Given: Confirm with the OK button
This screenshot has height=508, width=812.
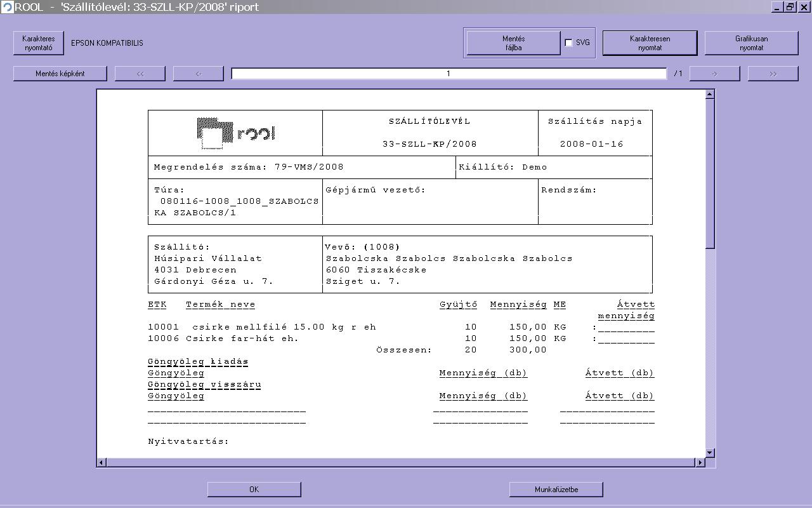Looking at the screenshot, I should coord(254,489).
